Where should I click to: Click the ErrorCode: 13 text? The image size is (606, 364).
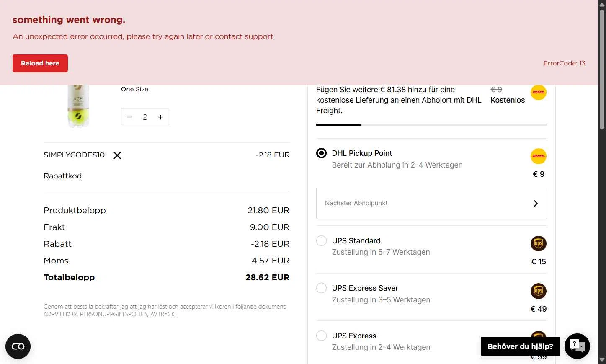click(564, 63)
